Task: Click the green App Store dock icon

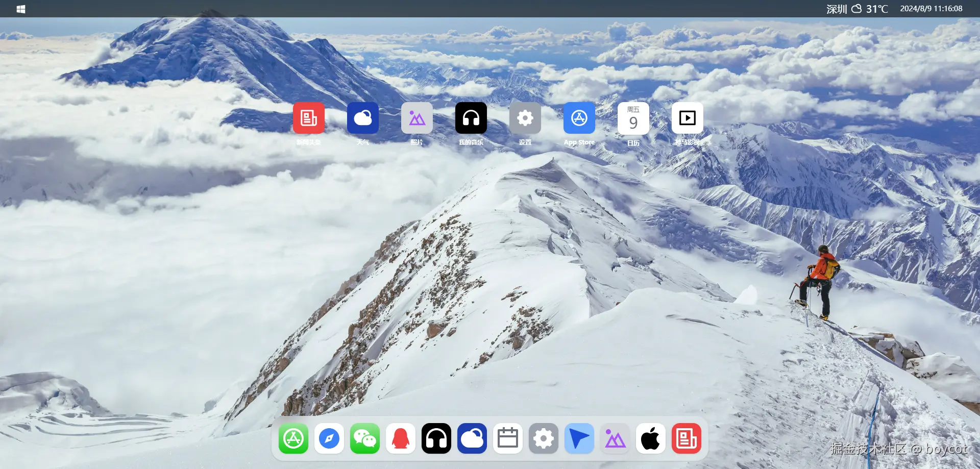Action: [x=293, y=438]
